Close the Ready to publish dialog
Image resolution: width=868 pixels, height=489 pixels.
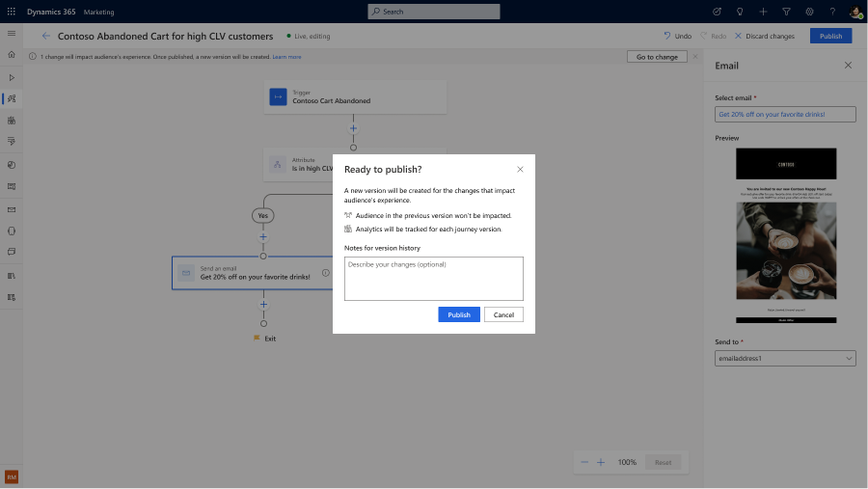[520, 170]
